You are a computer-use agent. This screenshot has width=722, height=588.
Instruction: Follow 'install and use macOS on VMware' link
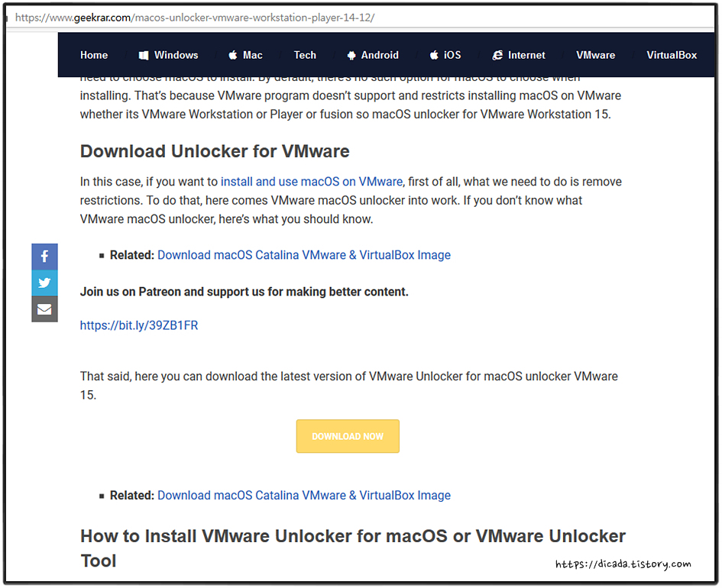(312, 182)
